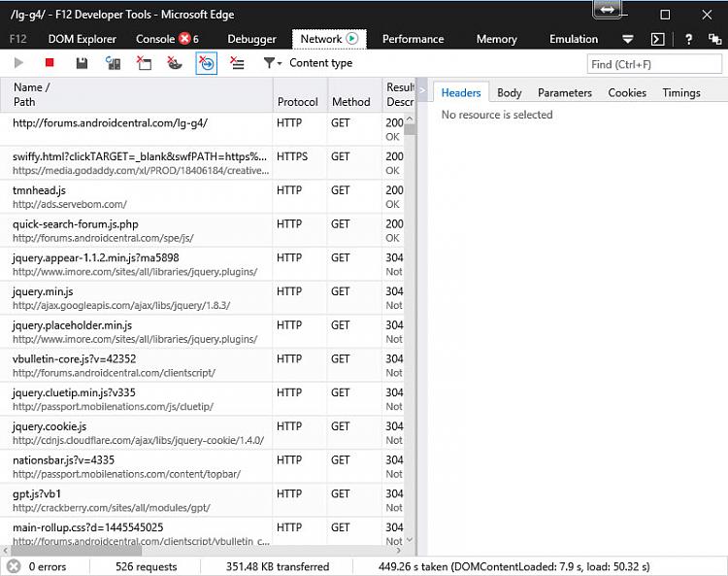Screen dimensions: 728x576
Task: Open the Headers details tab
Action: (x=460, y=93)
